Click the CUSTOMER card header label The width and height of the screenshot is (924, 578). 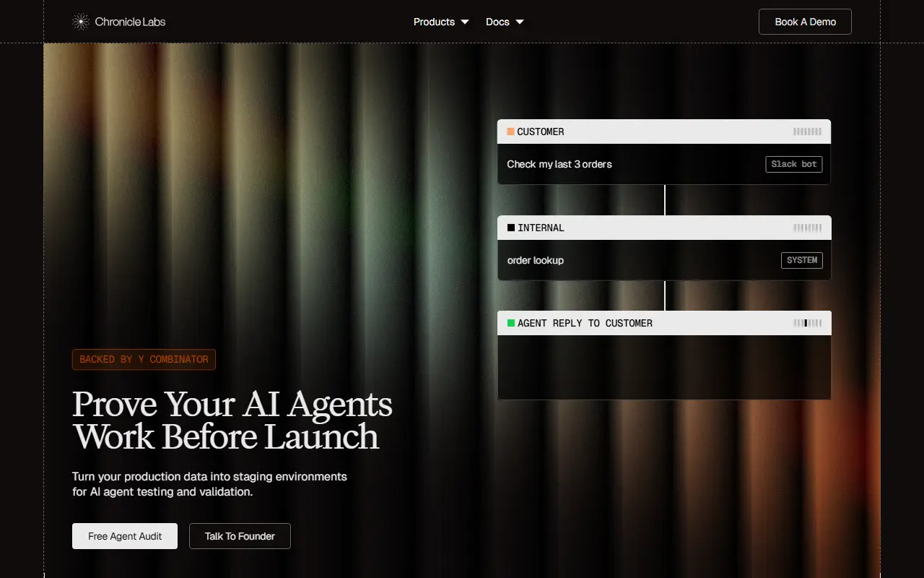coord(541,131)
